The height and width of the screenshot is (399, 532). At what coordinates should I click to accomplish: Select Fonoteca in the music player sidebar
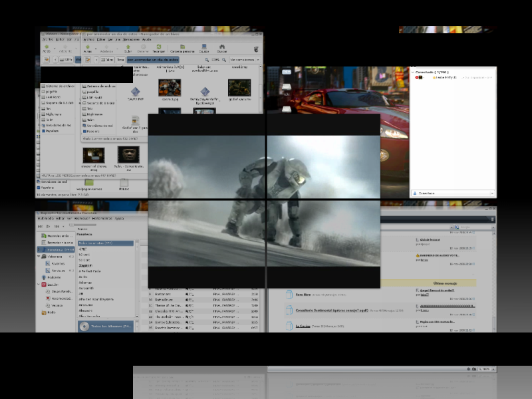[x=57, y=249]
